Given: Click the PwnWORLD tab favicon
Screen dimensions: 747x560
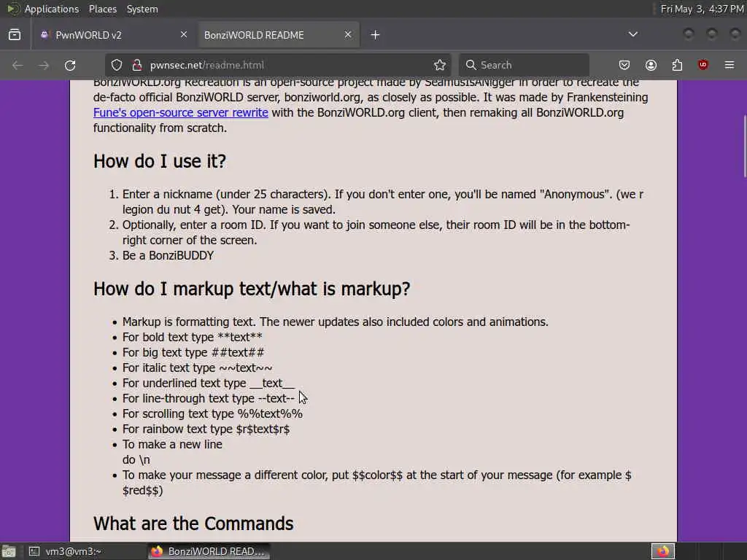Looking at the screenshot, I should (x=44, y=35).
